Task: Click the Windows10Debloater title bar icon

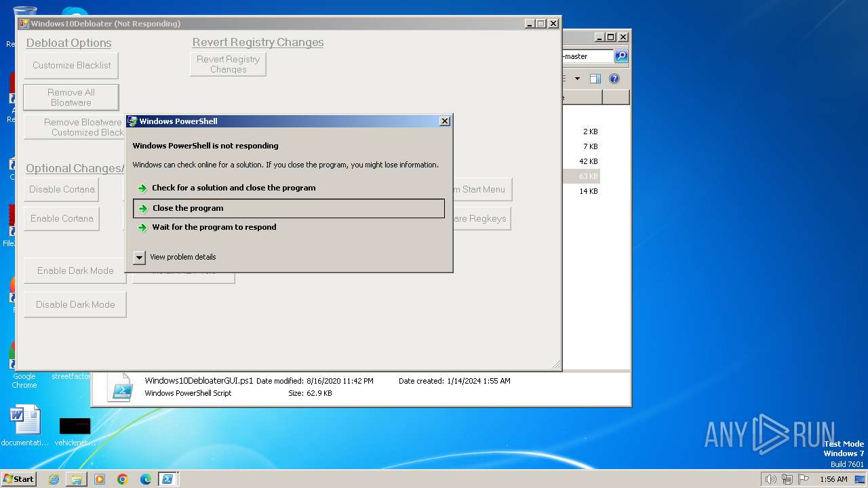Action: point(24,23)
